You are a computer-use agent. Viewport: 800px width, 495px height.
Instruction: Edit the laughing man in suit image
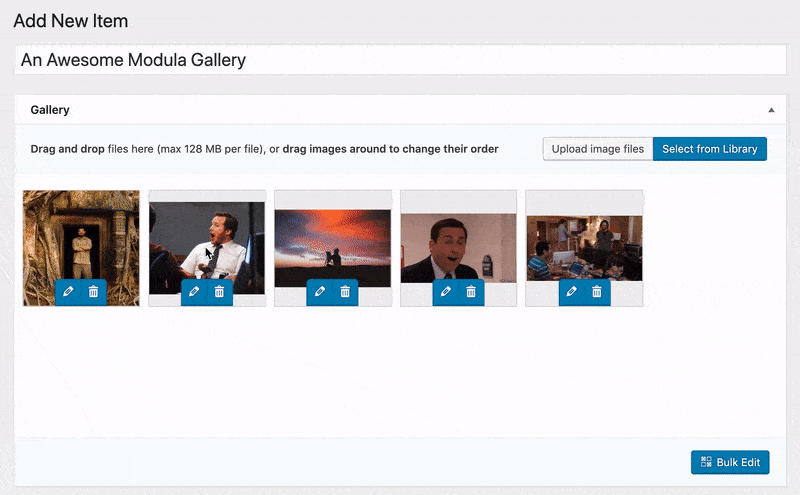pyautogui.click(x=446, y=292)
